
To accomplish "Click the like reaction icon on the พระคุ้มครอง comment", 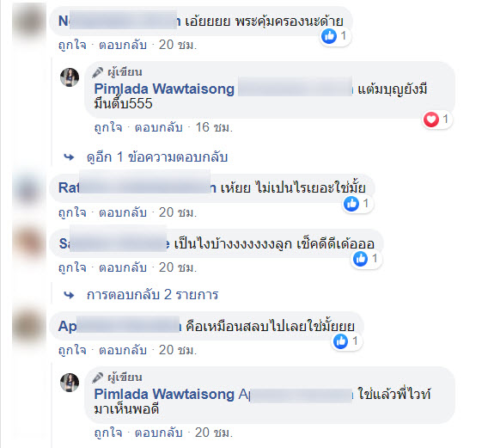I will 329,36.
